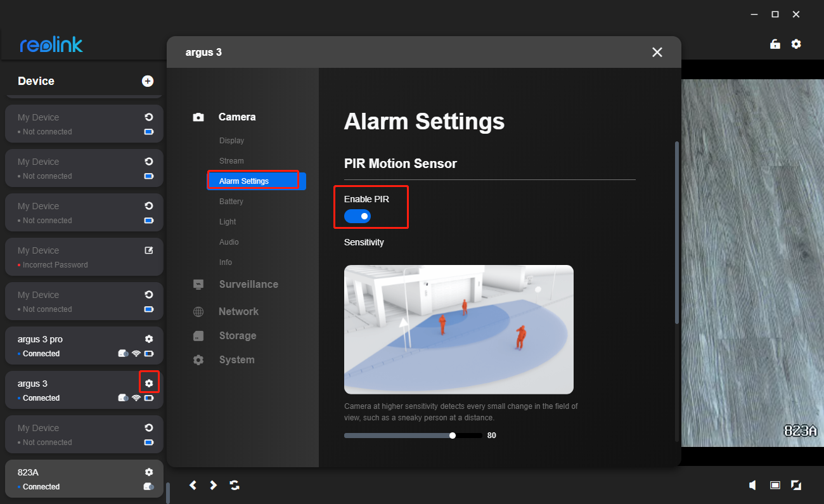This screenshot has height=504, width=824.
Task: Click the Wi-Fi signal icon for argus 3 pro
Action: [x=136, y=353]
